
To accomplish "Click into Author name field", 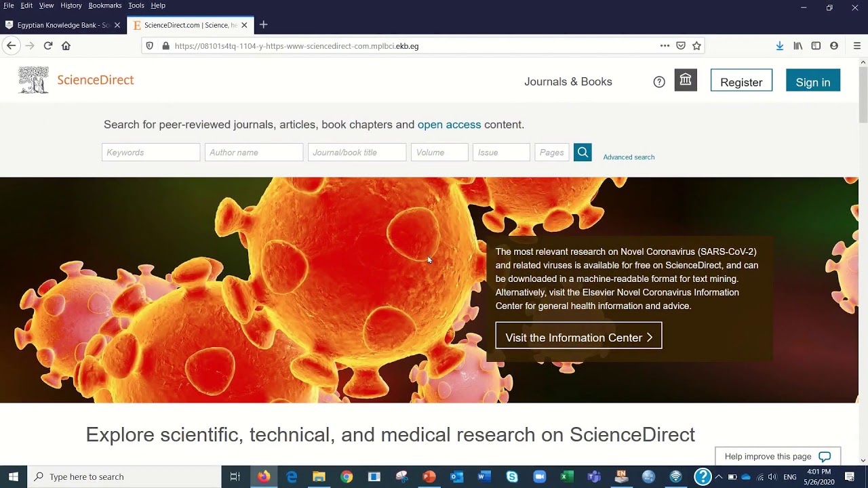I will (254, 152).
